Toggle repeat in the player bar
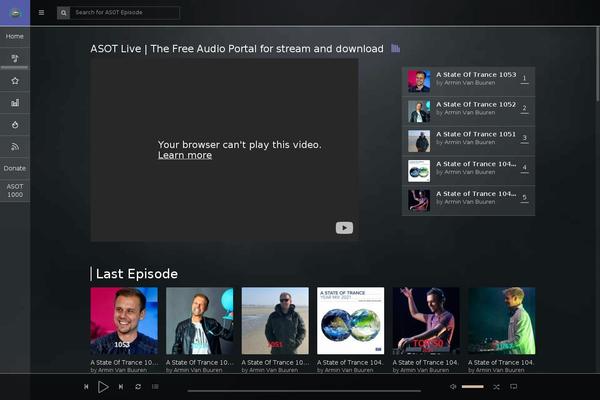 coord(138,387)
